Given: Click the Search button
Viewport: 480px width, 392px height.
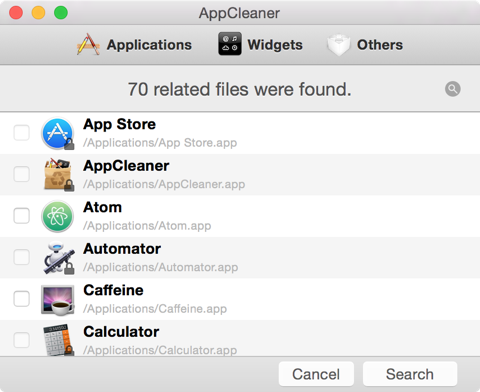Looking at the screenshot, I should [410, 374].
